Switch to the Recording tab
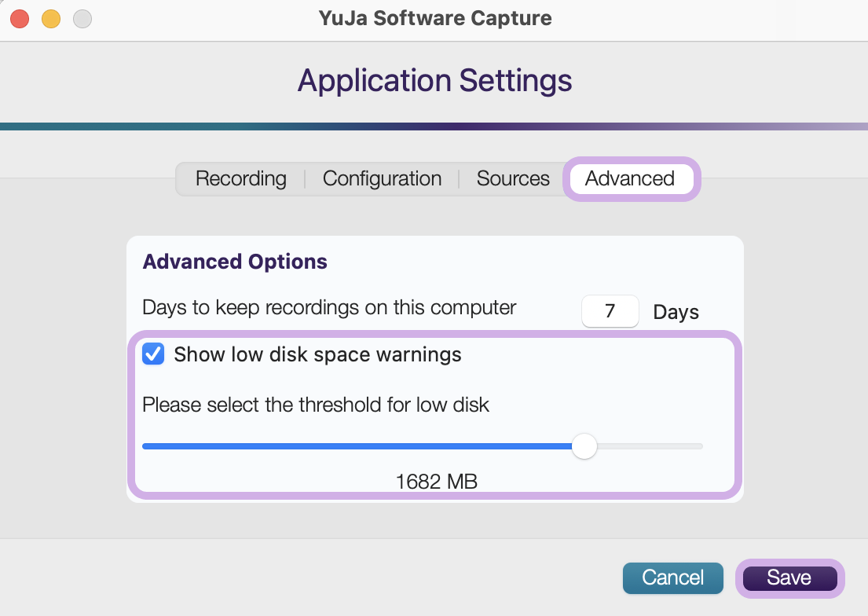 [x=241, y=179]
